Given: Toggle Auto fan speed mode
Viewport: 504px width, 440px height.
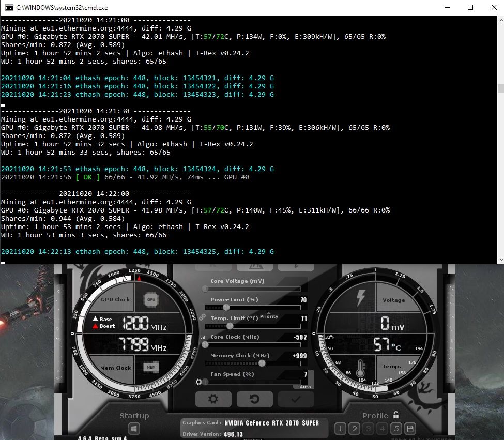Looking at the screenshot, I should click(x=305, y=387).
